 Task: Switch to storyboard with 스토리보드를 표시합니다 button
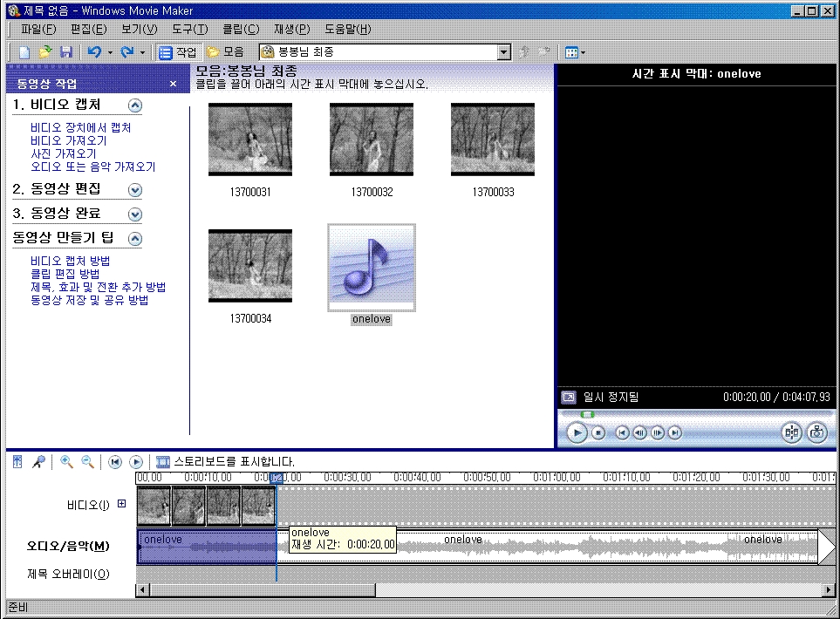click(x=226, y=461)
